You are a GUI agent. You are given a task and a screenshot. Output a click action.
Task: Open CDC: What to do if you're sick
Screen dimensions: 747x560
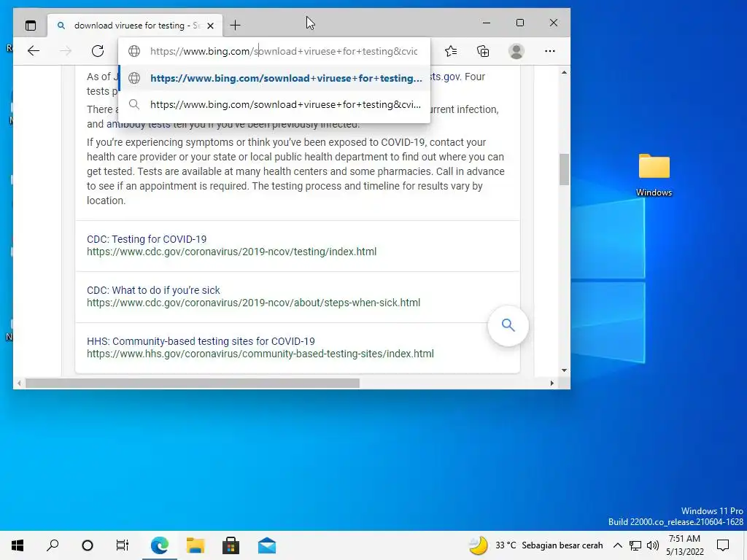[x=153, y=290]
